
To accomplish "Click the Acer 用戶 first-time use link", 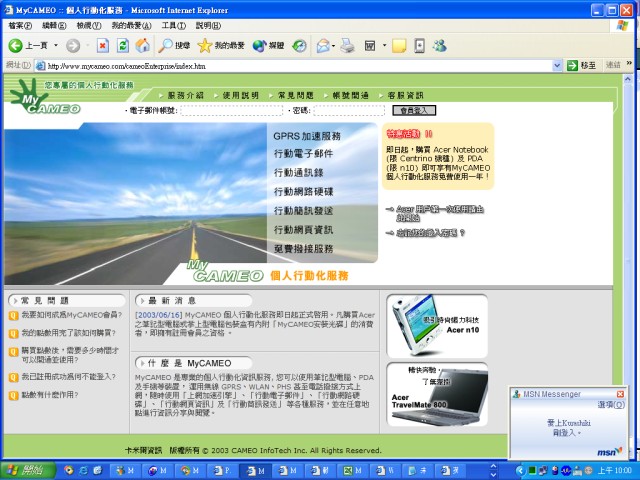I will click(440, 213).
